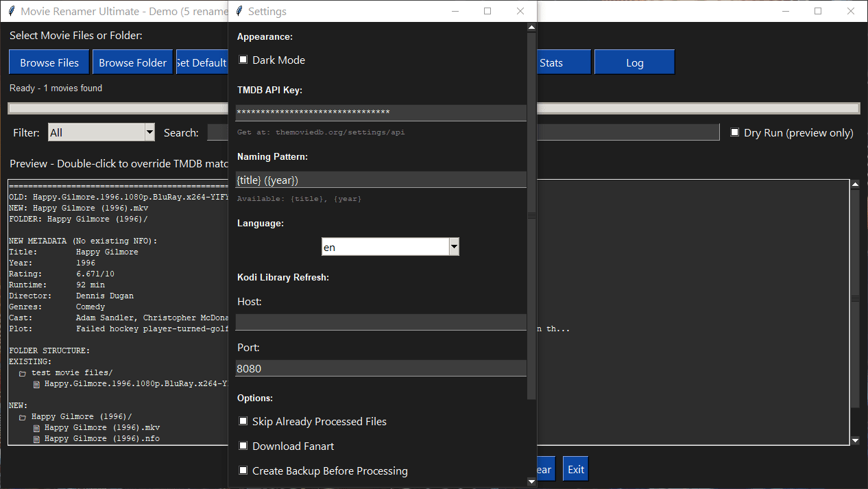
Task: Click the down chevron at the Settings panel bottom
Action: coord(531,481)
